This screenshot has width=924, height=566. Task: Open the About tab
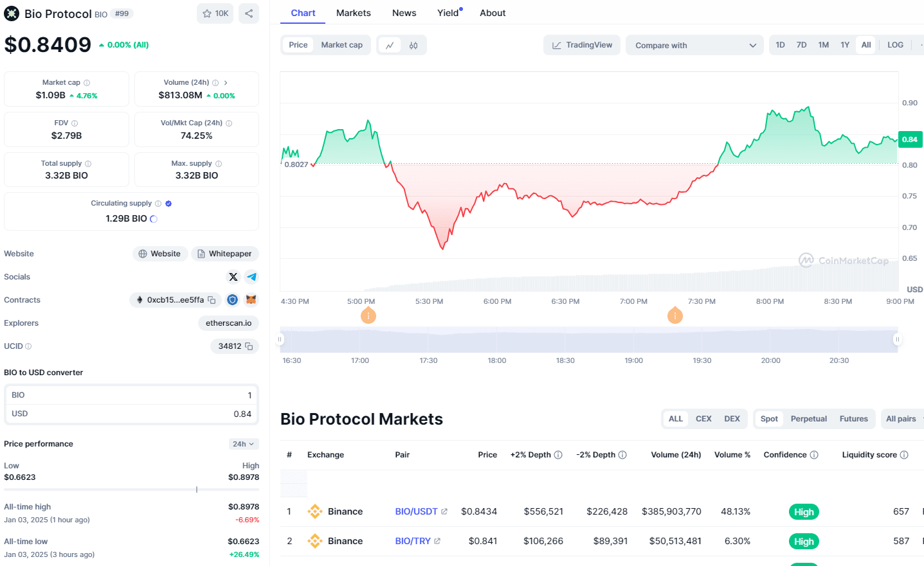pyautogui.click(x=493, y=13)
